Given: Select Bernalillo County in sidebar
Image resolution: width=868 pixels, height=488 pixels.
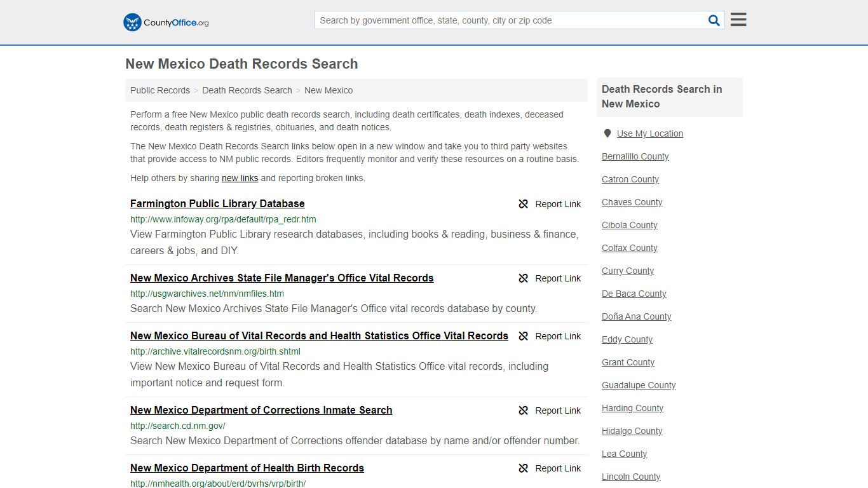Looking at the screenshot, I should click(x=635, y=156).
